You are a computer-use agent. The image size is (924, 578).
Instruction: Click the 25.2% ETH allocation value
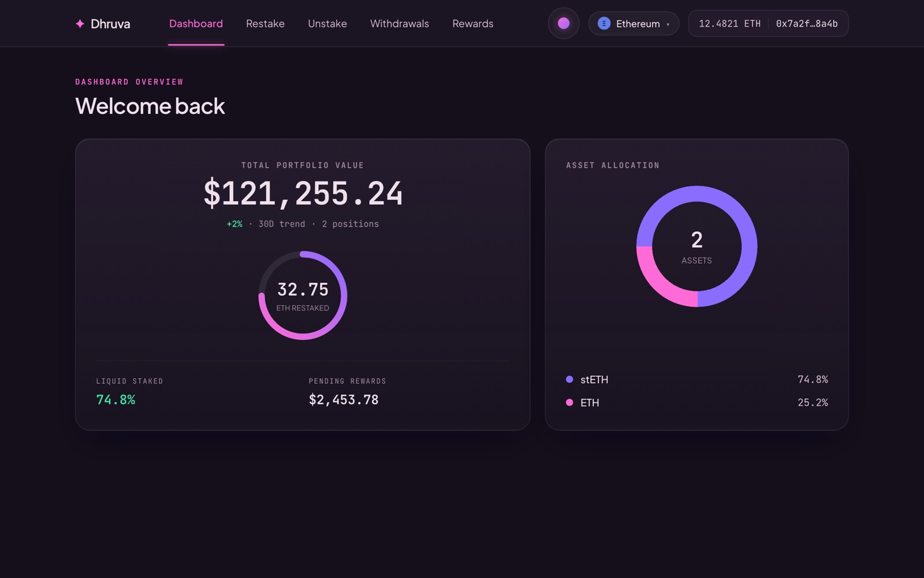pyautogui.click(x=813, y=403)
